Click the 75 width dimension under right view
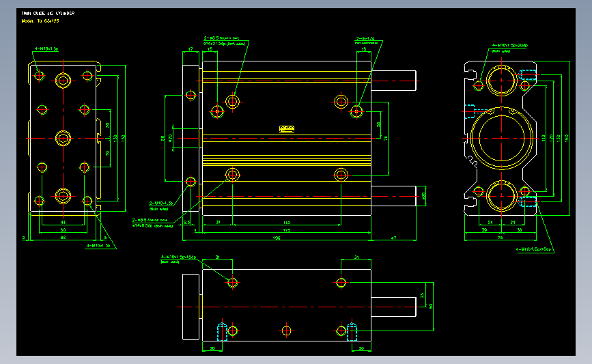592x364 pixels. [x=500, y=238]
